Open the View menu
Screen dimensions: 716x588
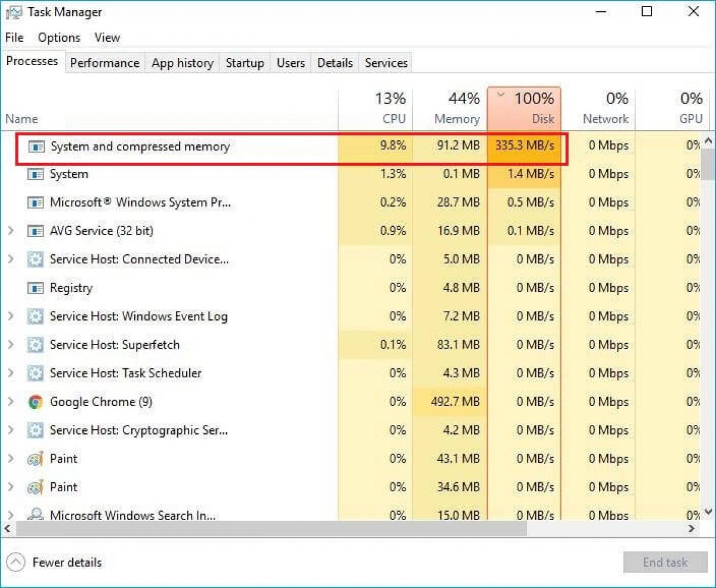coord(107,38)
